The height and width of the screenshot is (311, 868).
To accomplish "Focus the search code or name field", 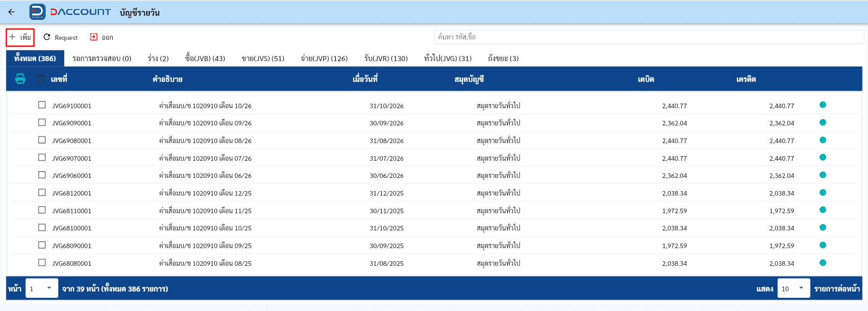I will coord(649,37).
